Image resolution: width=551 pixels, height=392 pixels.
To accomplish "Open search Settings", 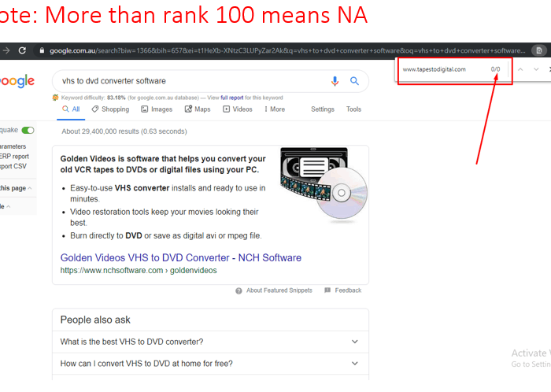I will point(323,109).
